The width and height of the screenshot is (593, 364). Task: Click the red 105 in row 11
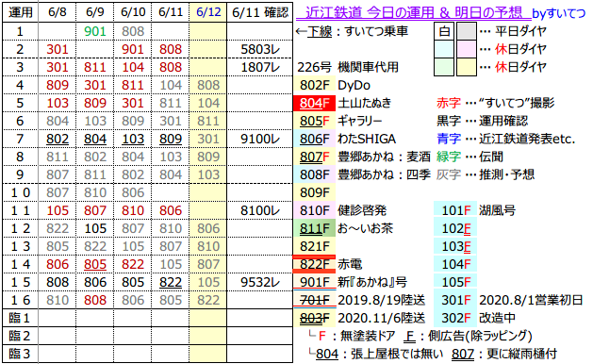pyautogui.click(x=58, y=210)
